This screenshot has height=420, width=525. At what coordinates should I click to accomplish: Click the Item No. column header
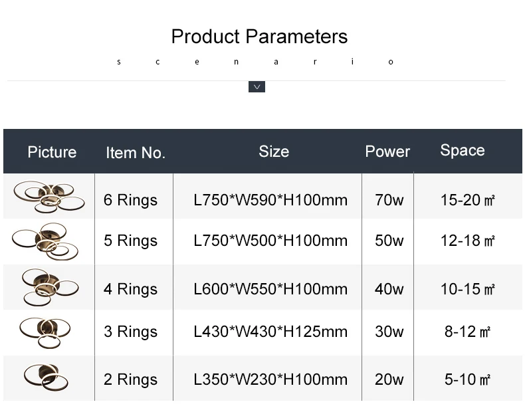point(135,153)
